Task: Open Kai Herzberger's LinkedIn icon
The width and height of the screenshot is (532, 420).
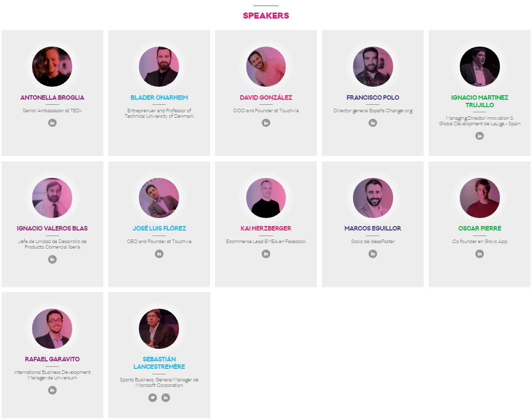Action: (x=266, y=254)
